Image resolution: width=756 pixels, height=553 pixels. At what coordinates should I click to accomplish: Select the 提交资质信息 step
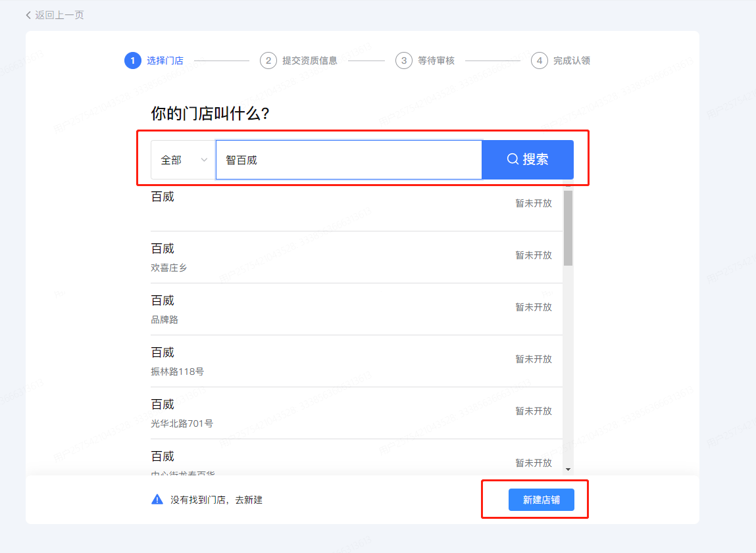pos(299,60)
